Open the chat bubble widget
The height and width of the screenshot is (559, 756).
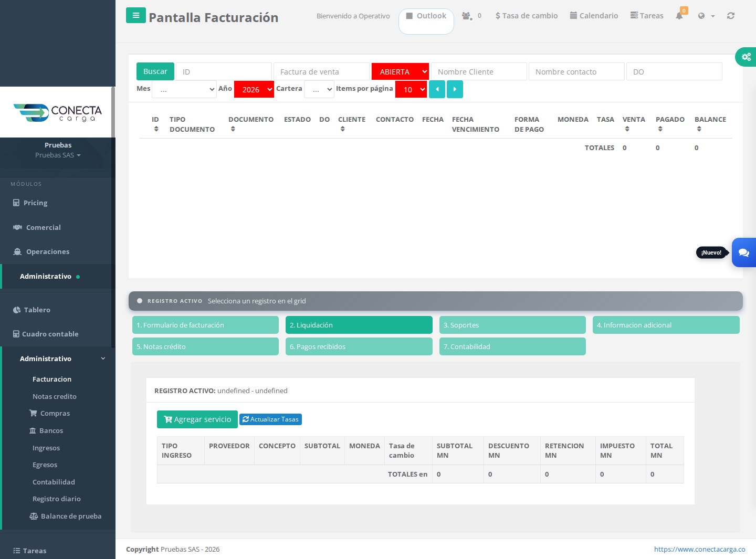coord(744,252)
